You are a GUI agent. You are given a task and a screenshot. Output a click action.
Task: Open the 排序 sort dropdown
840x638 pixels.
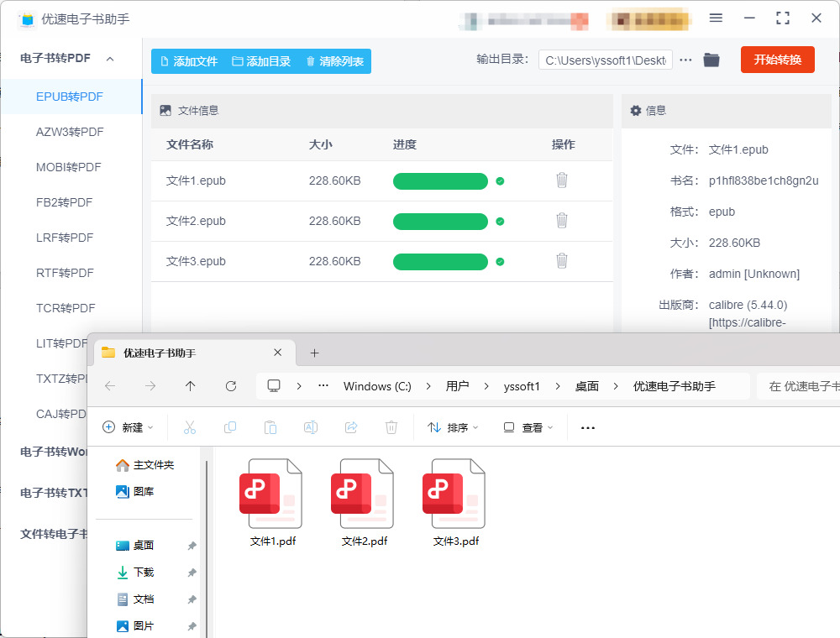coord(454,427)
